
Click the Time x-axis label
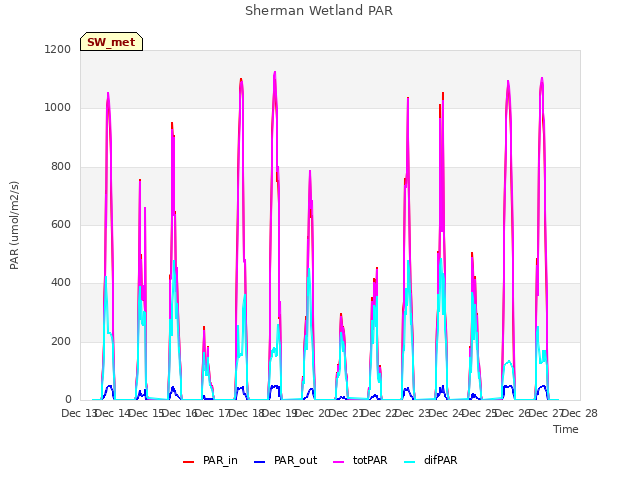point(565,429)
